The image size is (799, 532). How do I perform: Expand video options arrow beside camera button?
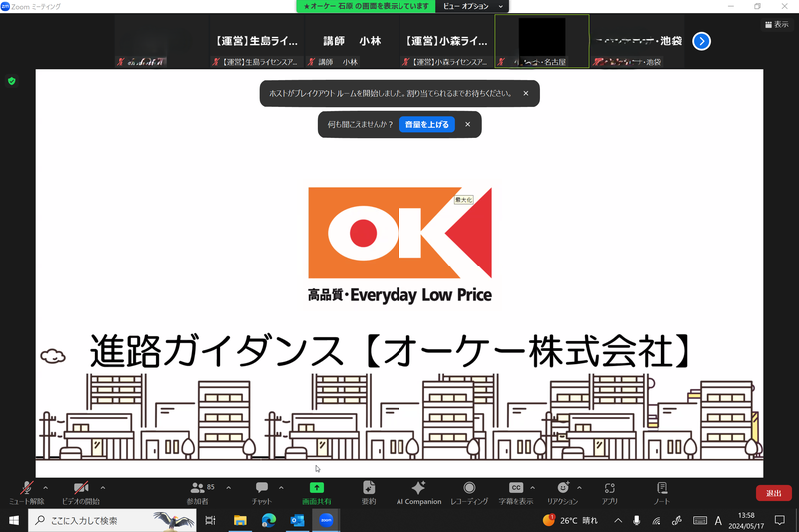[103, 488]
